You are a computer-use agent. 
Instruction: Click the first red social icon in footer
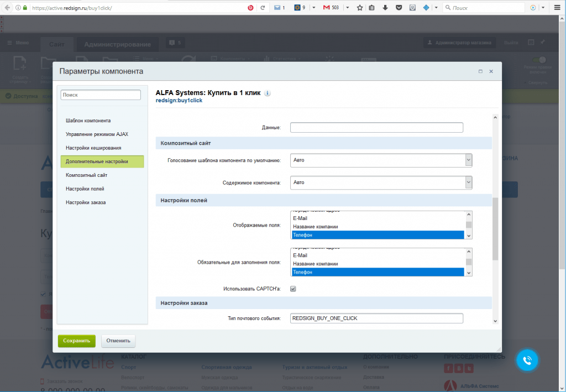pyautogui.click(x=448, y=368)
